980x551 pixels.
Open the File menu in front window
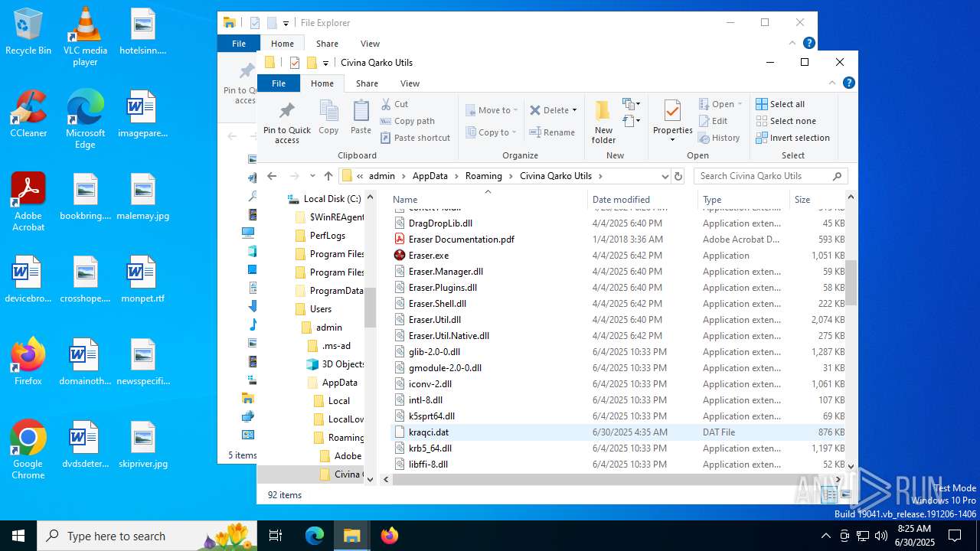click(279, 83)
